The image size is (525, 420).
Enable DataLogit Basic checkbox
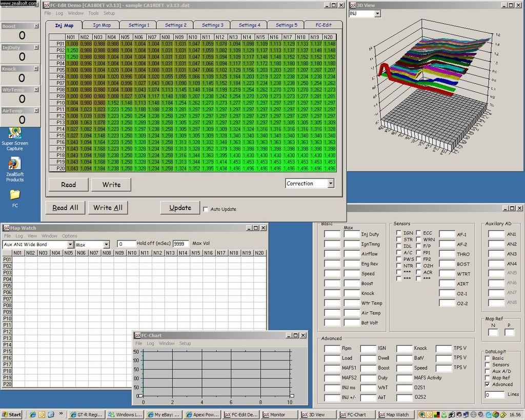click(488, 358)
